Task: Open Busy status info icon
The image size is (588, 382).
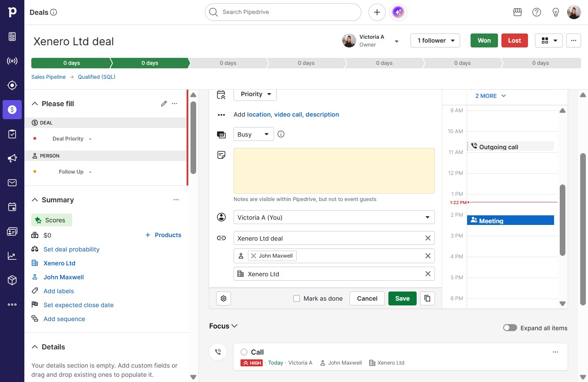Action: (x=281, y=134)
